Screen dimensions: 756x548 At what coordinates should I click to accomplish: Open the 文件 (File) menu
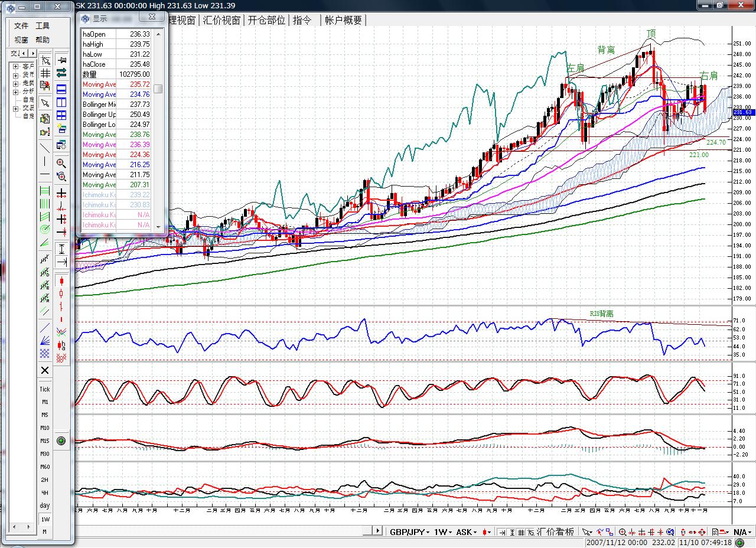(21, 26)
